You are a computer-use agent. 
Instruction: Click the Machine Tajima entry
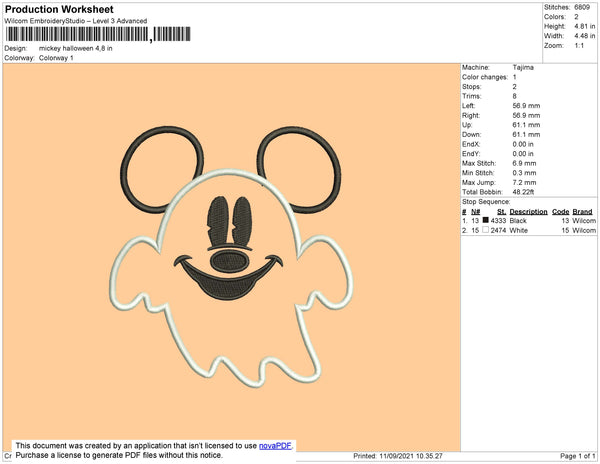click(498, 67)
